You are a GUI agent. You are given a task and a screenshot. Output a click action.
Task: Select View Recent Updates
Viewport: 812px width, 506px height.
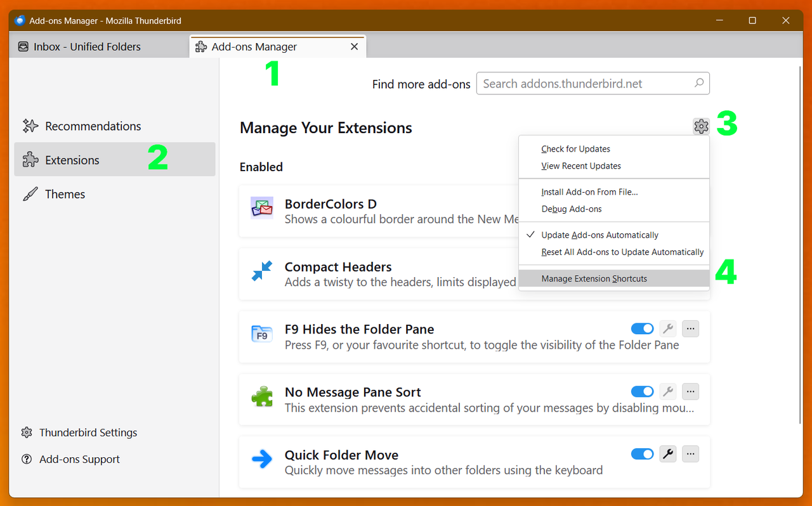(613, 166)
